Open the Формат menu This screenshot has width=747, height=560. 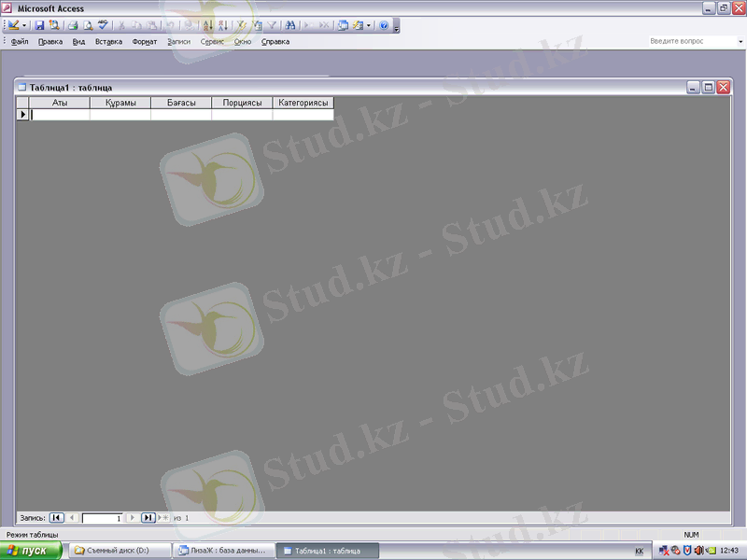point(145,42)
